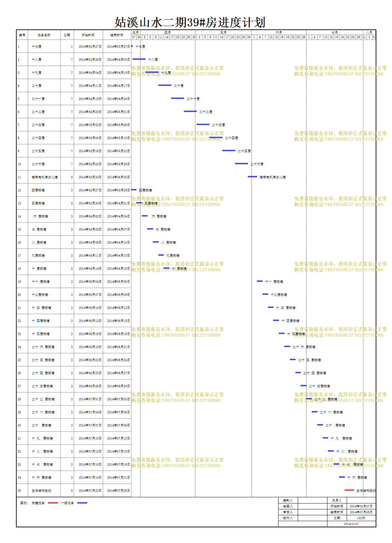Click the footer total duration 122天

(361, 518)
